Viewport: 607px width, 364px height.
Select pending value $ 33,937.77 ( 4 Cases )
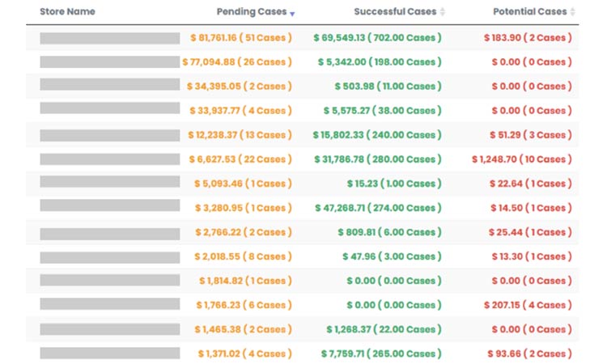coord(240,111)
